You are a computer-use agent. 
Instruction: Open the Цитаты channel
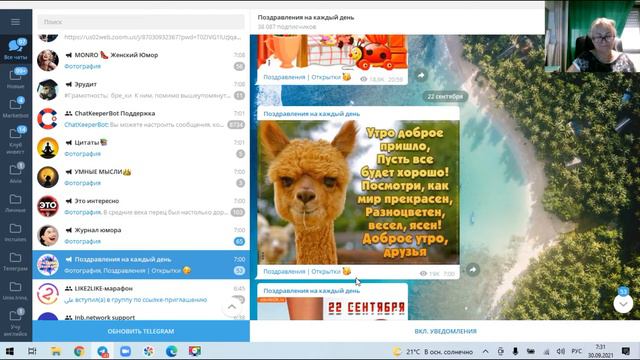click(141, 148)
